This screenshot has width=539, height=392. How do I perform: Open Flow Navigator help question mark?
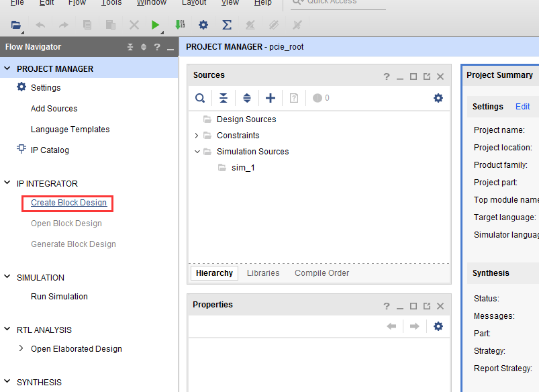point(157,47)
